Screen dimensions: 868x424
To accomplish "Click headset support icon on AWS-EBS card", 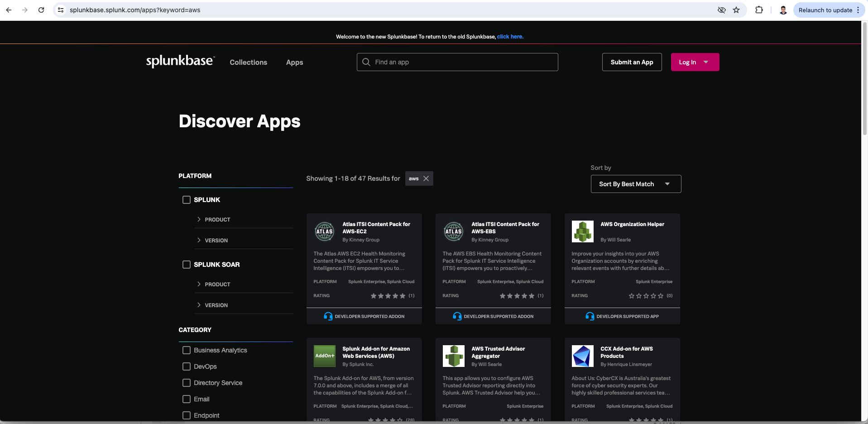I will (457, 316).
